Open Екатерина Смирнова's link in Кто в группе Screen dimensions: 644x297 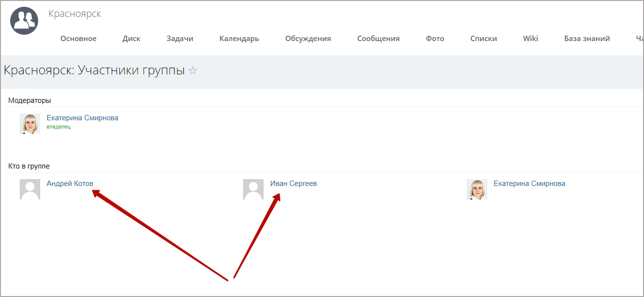pyautogui.click(x=529, y=184)
